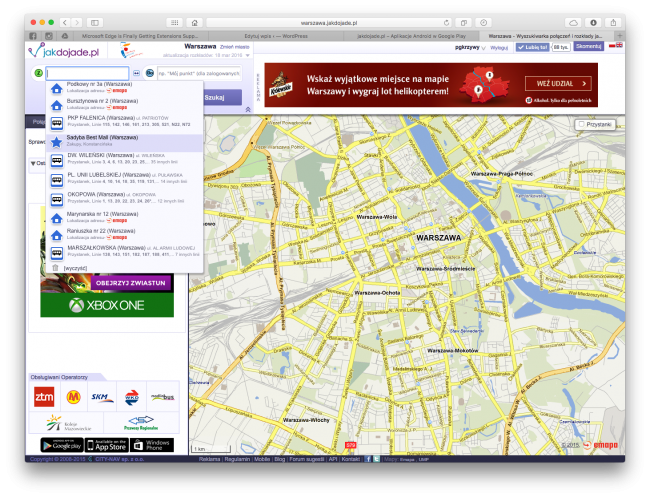Choose MARSZAŁKOWSKA stop suggestion
650x498 pixels.
pyautogui.click(x=125, y=251)
